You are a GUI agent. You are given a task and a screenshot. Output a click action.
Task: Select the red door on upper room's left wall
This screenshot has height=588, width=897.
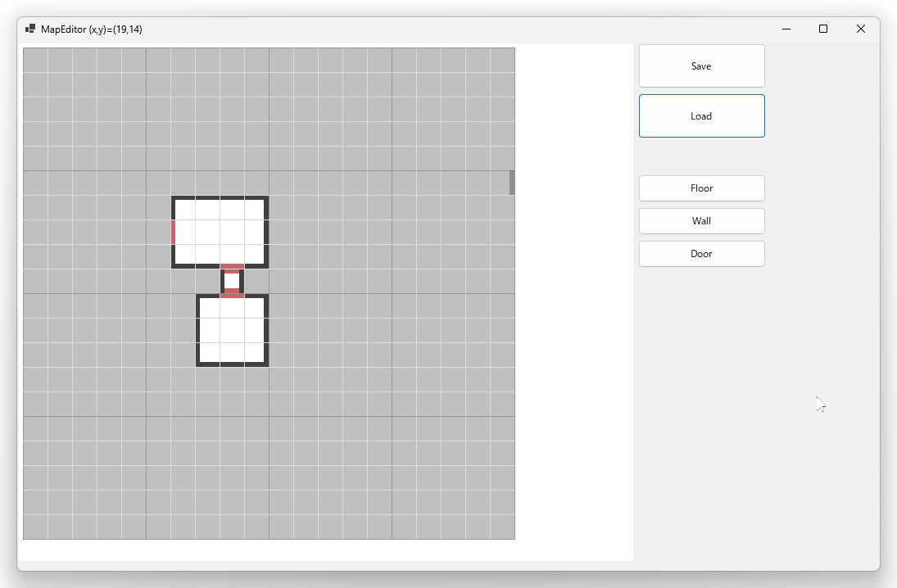point(174,233)
